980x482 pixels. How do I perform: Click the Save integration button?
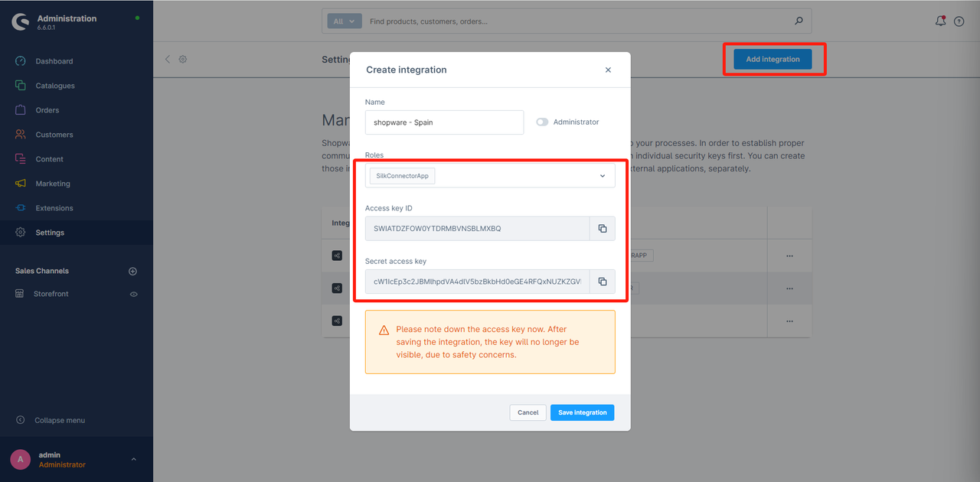click(582, 412)
